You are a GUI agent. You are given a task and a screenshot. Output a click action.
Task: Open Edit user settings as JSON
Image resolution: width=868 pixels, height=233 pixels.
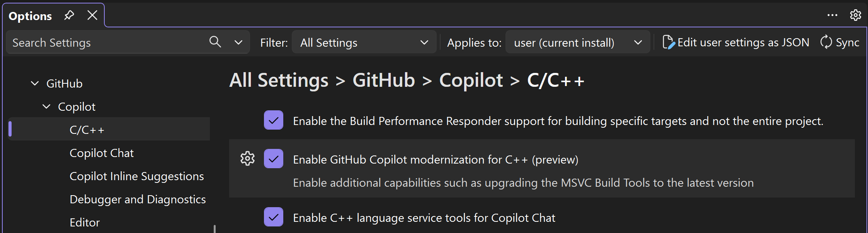[743, 42]
